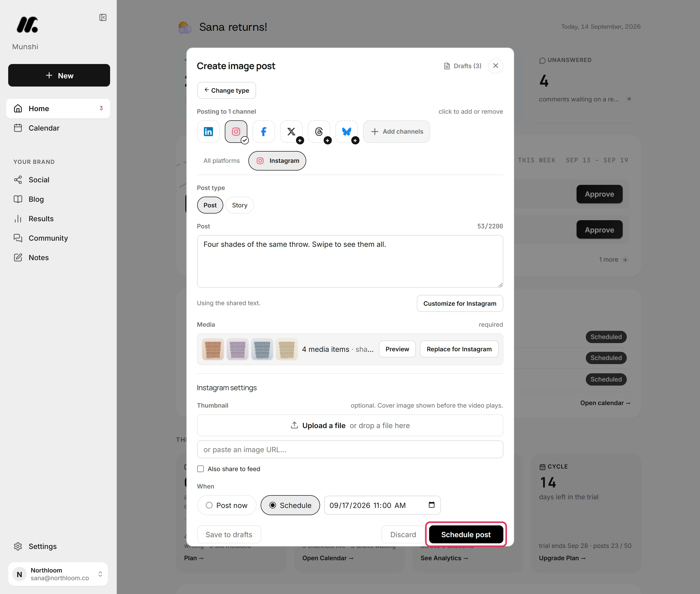700x594 pixels.
Task: Open the blue throw thumbnail
Action: point(262,349)
